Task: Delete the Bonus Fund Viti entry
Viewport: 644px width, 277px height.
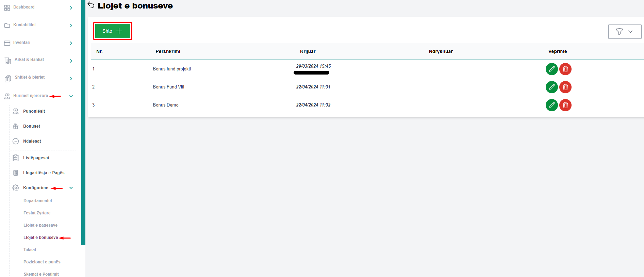Action: click(565, 87)
